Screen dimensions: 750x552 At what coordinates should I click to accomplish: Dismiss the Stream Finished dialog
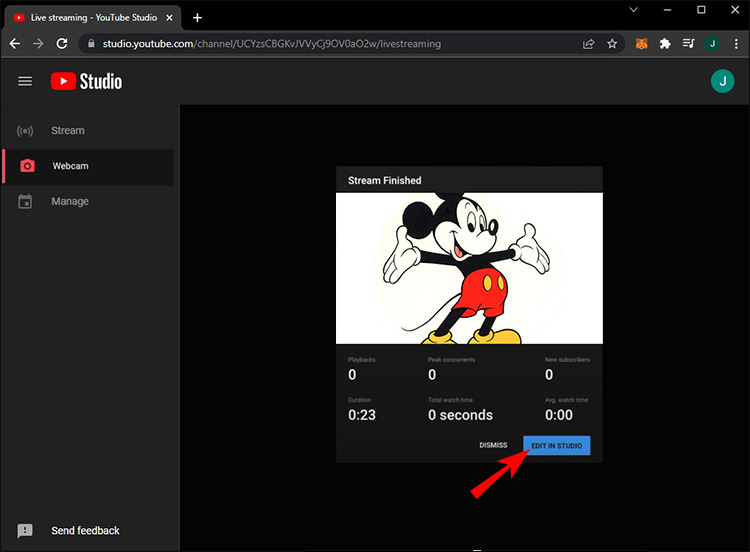493,445
